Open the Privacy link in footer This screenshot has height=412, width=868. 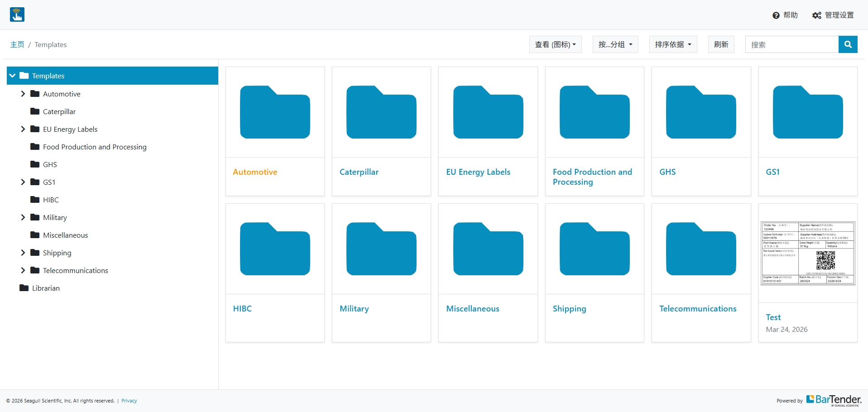[x=129, y=401]
